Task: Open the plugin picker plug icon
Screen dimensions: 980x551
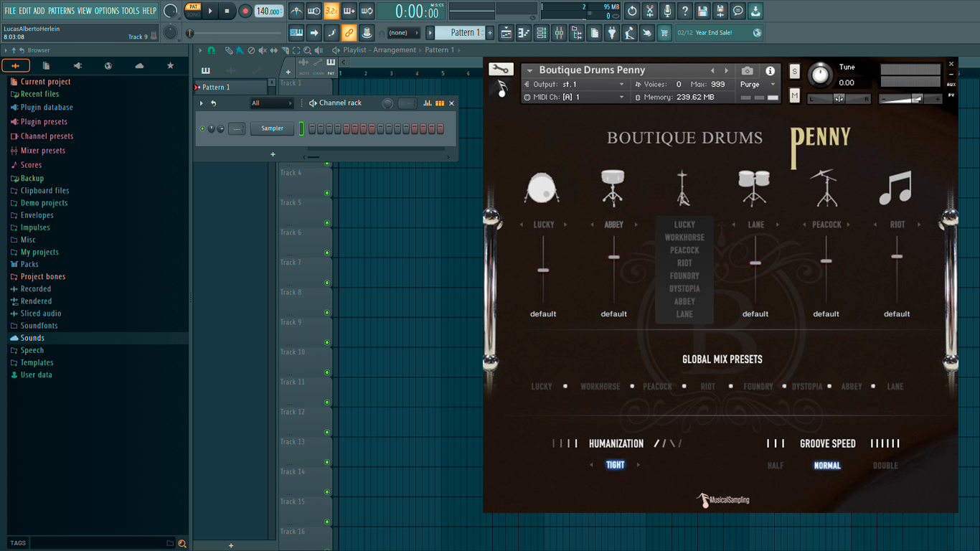Action: pyautogui.click(x=612, y=32)
